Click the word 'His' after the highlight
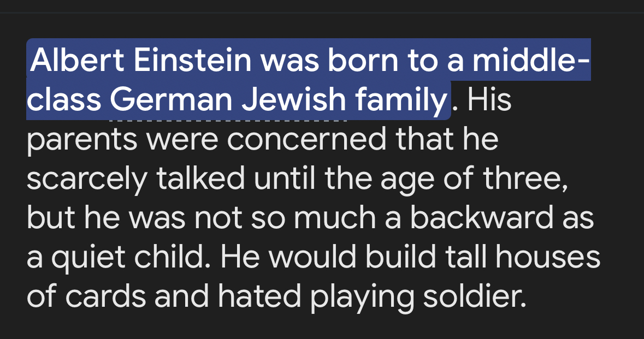 pyautogui.click(x=489, y=100)
